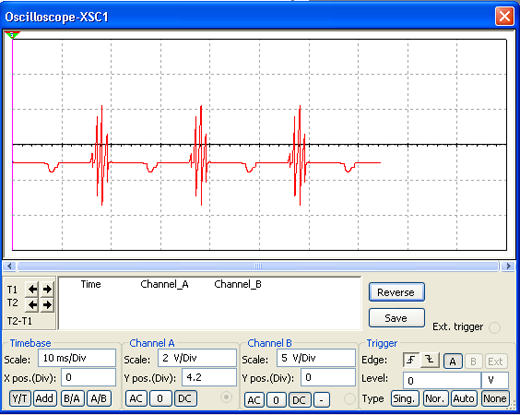Set trigger source to A
520x415 pixels.
pos(453,361)
